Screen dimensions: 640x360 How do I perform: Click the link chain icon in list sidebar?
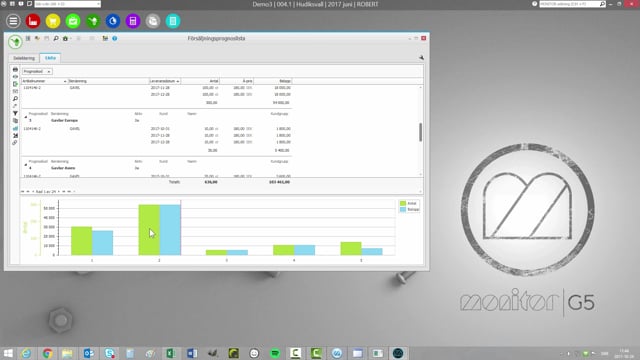[x=15, y=143]
